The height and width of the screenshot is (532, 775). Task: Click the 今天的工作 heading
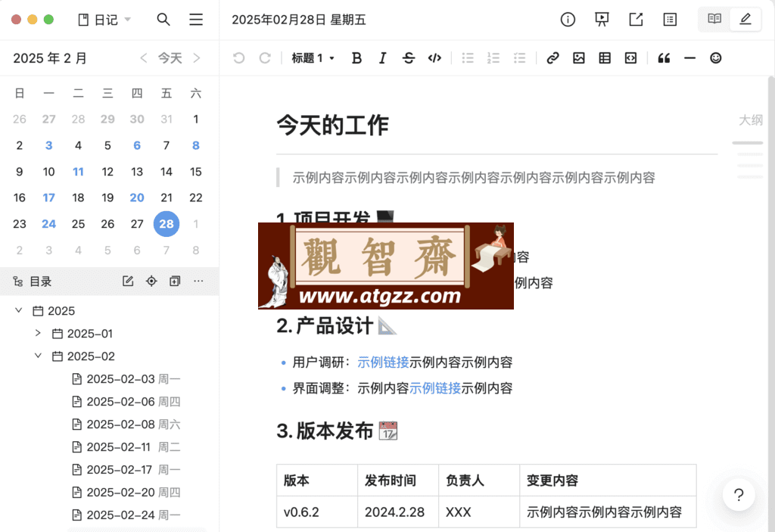coord(333,125)
